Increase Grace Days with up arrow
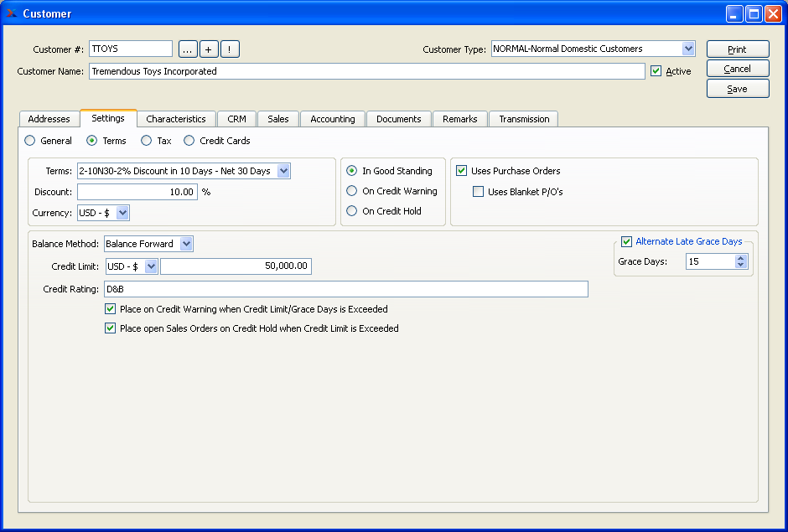Screen dimensions: 788x532 [x=741, y=258]
